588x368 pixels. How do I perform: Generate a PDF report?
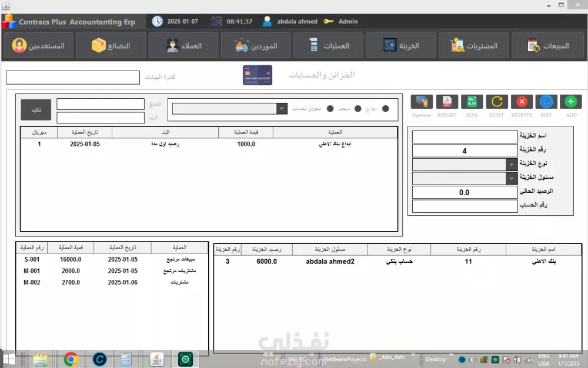click(447, 101)
